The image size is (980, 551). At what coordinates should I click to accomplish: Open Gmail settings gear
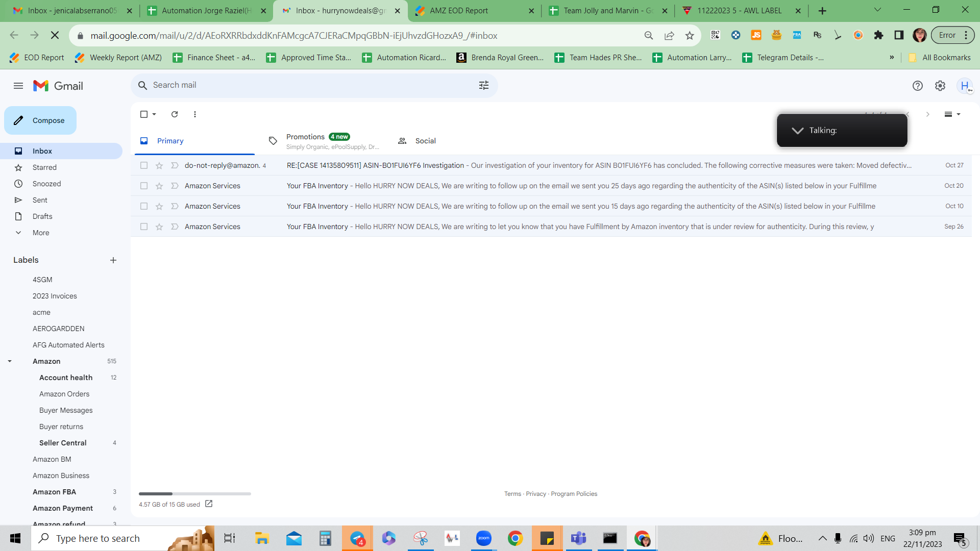pyautogui.click(x=940, y=86)
